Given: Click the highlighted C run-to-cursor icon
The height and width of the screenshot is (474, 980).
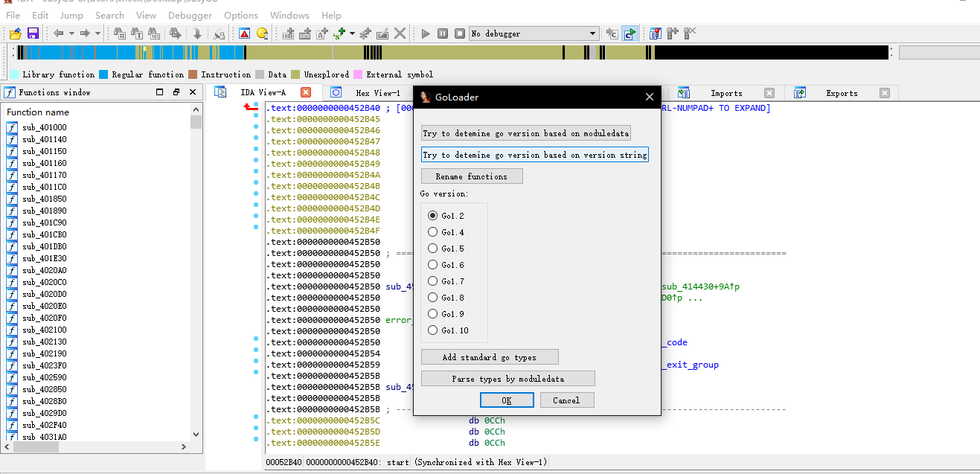Looking at the screenshot, I should coord(630,33).
